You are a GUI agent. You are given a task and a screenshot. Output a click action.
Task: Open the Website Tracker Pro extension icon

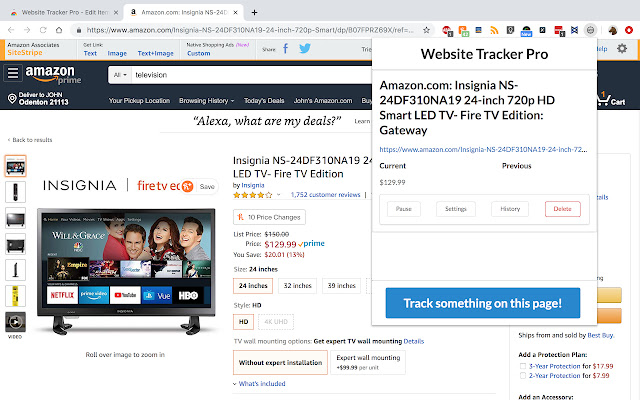pos(590,30)
